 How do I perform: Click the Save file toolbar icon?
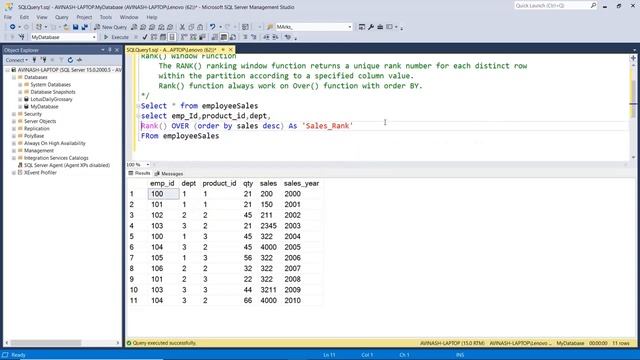coord(76,27)
